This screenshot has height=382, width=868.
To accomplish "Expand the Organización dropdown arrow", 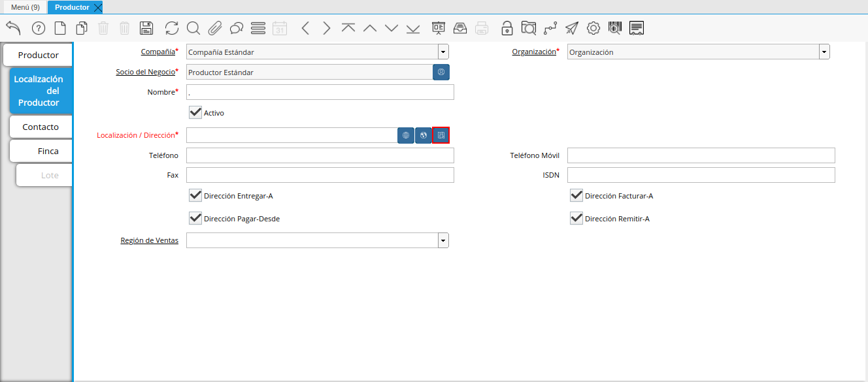I will (x=824, y=52).
